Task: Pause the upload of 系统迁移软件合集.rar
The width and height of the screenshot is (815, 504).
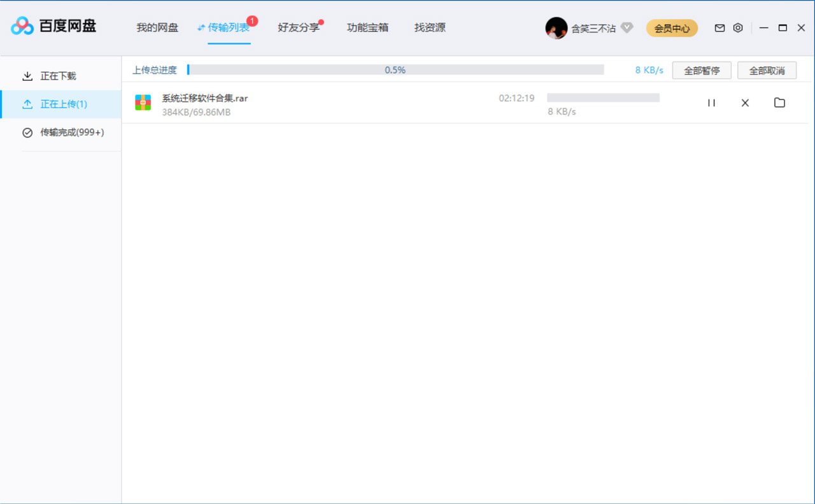Action: tap(711, 102)
